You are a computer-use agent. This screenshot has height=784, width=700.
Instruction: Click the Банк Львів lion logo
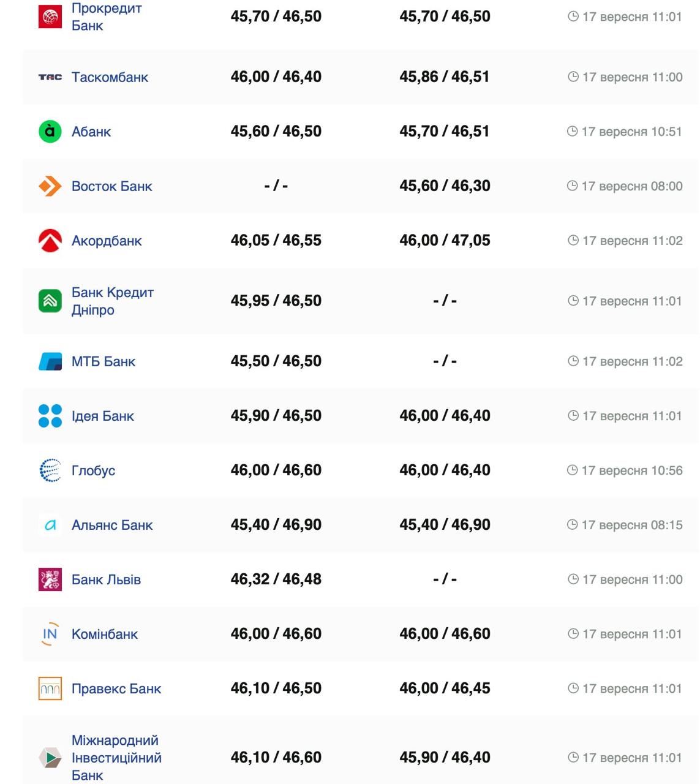point(50,579)
